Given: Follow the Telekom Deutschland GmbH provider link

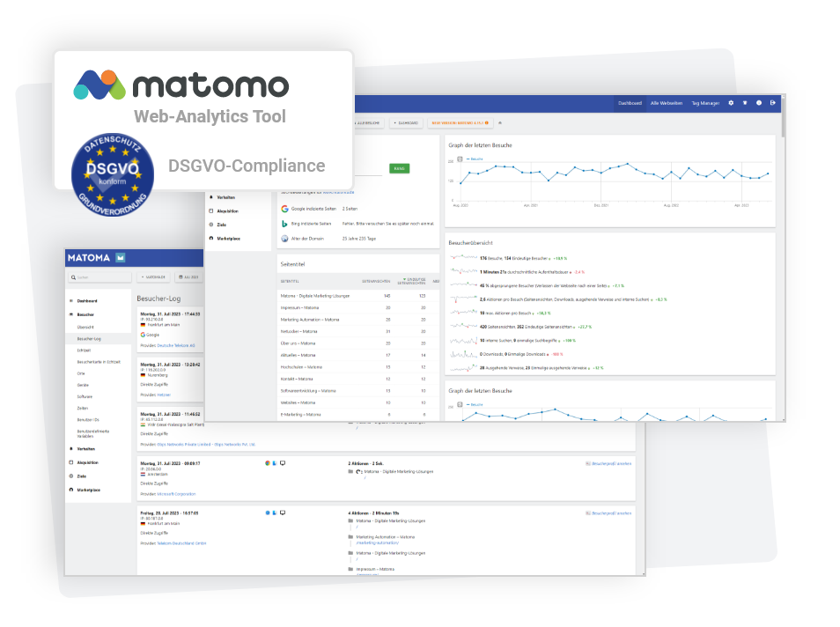Looking at the screenshot, I should pyautogui.click(x=181, y=543).
